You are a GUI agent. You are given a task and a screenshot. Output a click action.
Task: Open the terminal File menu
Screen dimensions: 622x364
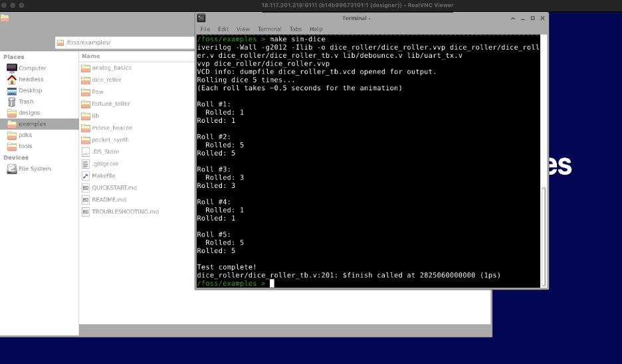point(205,29)
